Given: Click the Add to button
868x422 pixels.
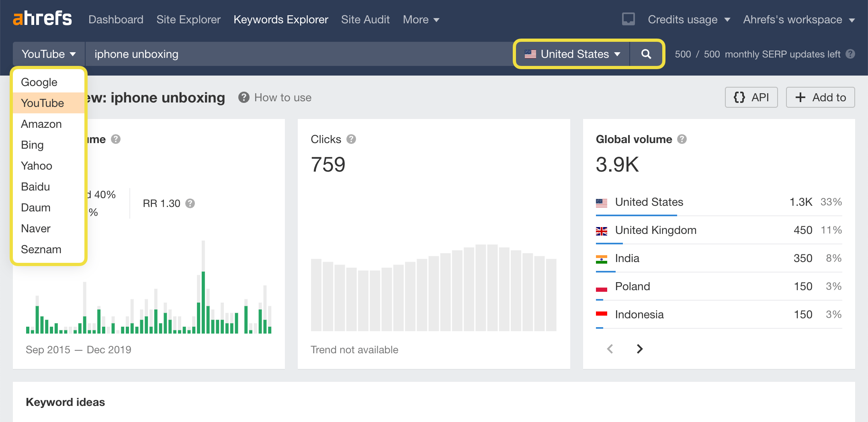Looking at the screenshot, I should pyautogui.click(x=820, y=97).
